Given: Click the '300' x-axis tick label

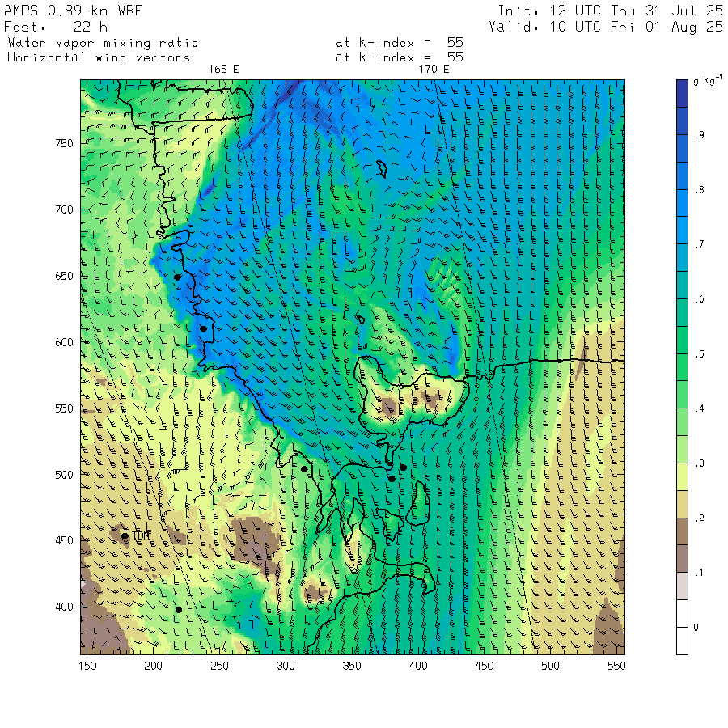Looking at the screenshot, I should coord(286,666).
